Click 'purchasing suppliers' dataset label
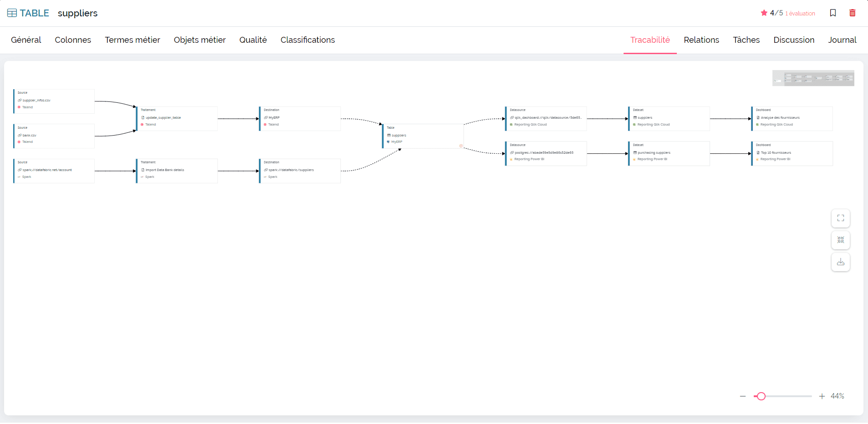The width and height of the screenshot is (868, 424). (x=654, y=153)
